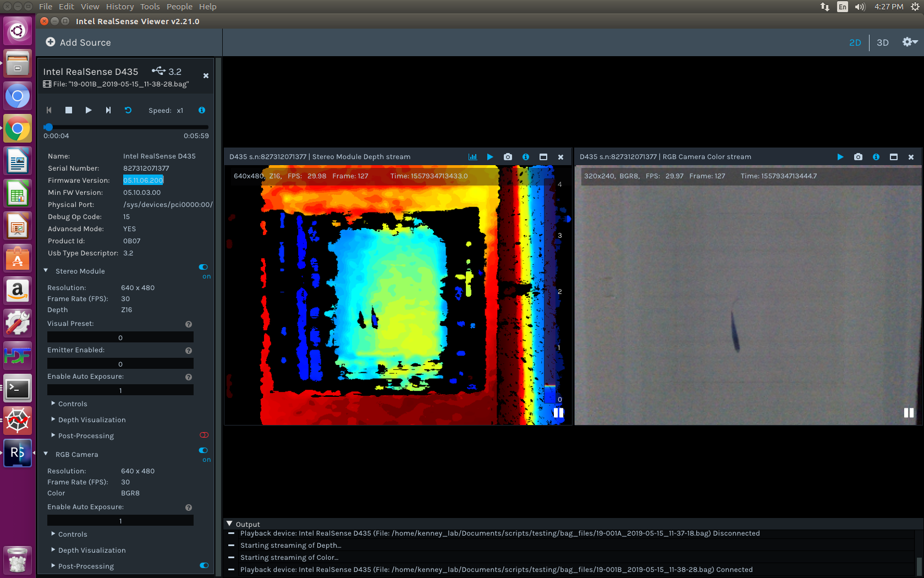Turn off the RGB Camera stream toggle

click(202, 451)
